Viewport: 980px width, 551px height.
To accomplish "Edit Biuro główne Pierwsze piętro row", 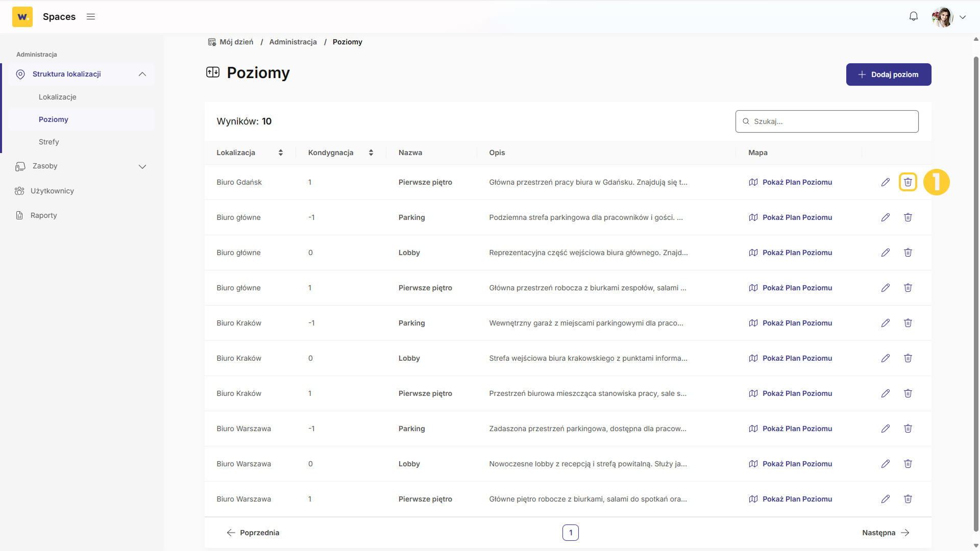I will 886,288.
